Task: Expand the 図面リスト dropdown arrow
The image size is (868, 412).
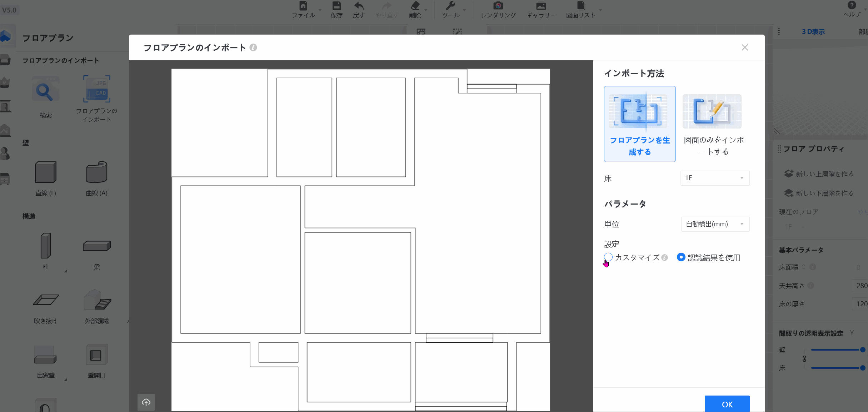Action: tap(600, 10)
